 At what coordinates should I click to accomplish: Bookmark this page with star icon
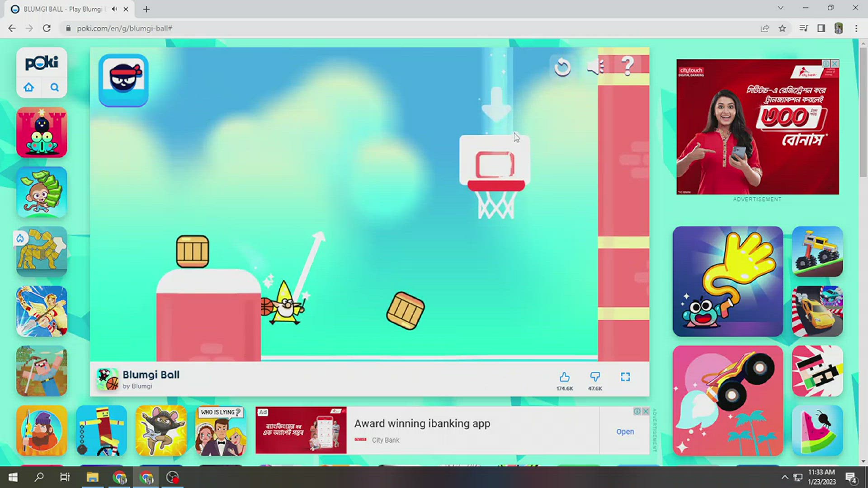[782, 28]
